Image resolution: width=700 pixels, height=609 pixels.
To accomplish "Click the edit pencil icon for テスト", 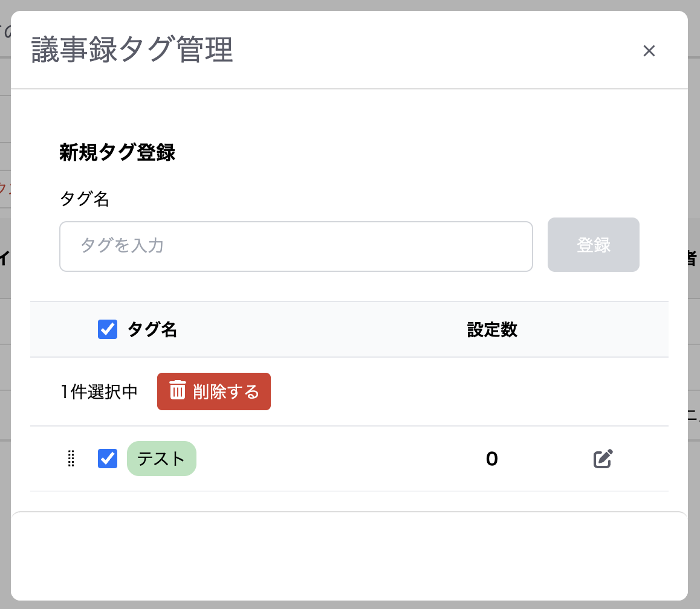I will 603,459.
